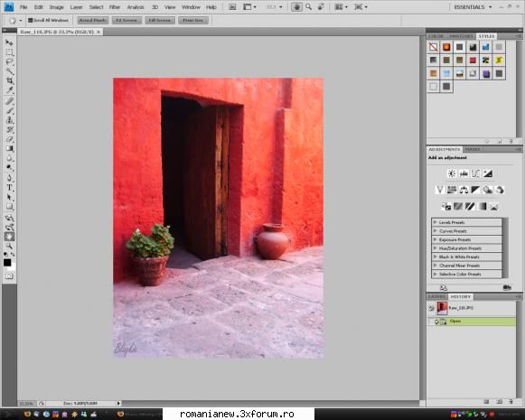Toggle history brush source for Raw_110.JPG snapshot
Image resolution: width=525 pixels, height=420 pixels.
pyautogui.click(x=432, y=308)
